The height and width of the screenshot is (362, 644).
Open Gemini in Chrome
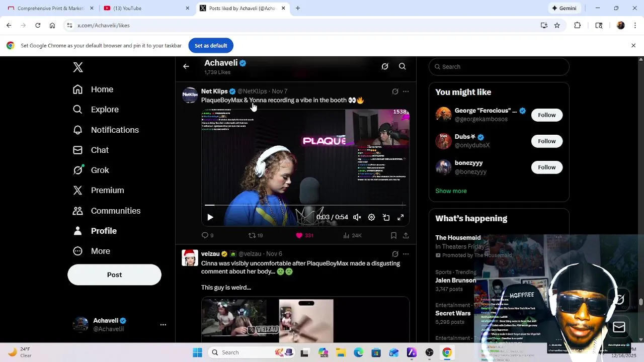(565, 8)
